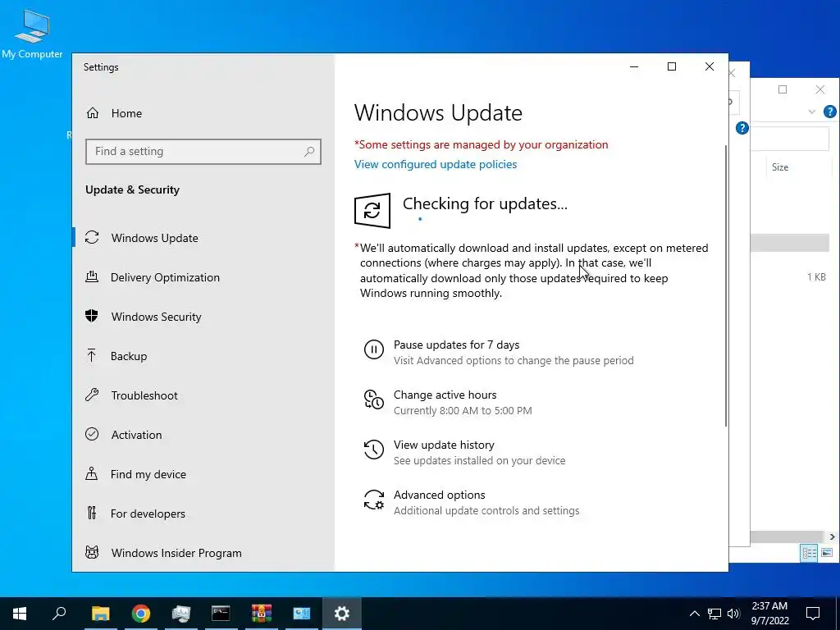The image size is (840, 630).
Task: Click the network icon in system tray
Action: pos(714,614)
